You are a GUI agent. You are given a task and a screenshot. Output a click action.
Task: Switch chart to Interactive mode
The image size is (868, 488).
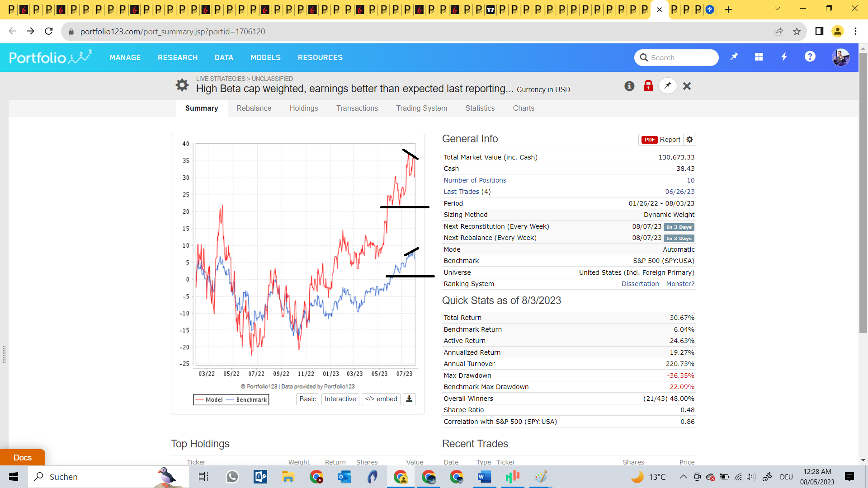tap(340, 399)
